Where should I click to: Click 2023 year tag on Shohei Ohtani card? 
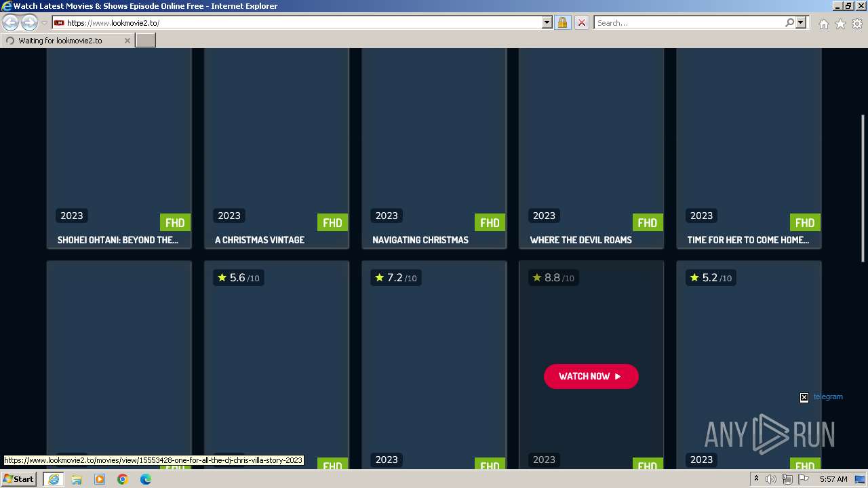71,216
